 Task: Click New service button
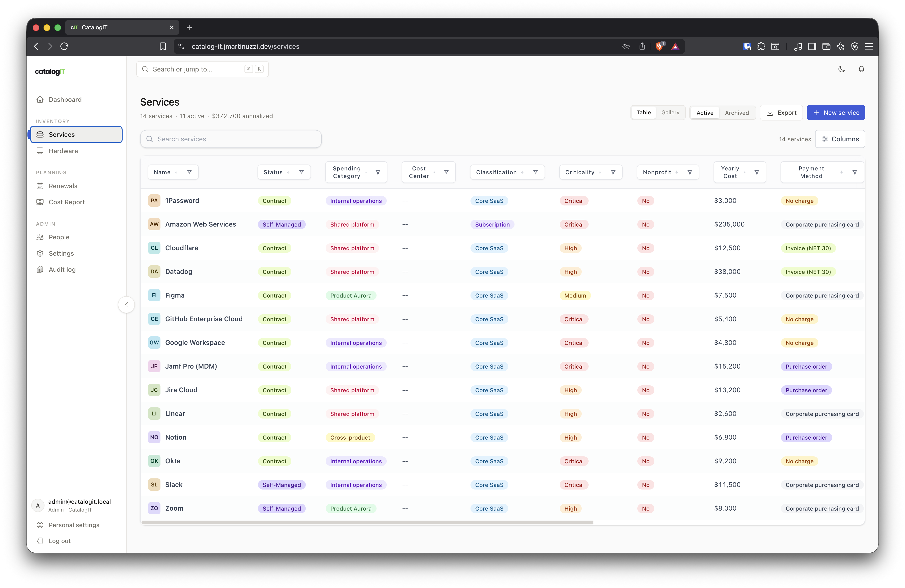pyautogui.click(x=836, y=113)
